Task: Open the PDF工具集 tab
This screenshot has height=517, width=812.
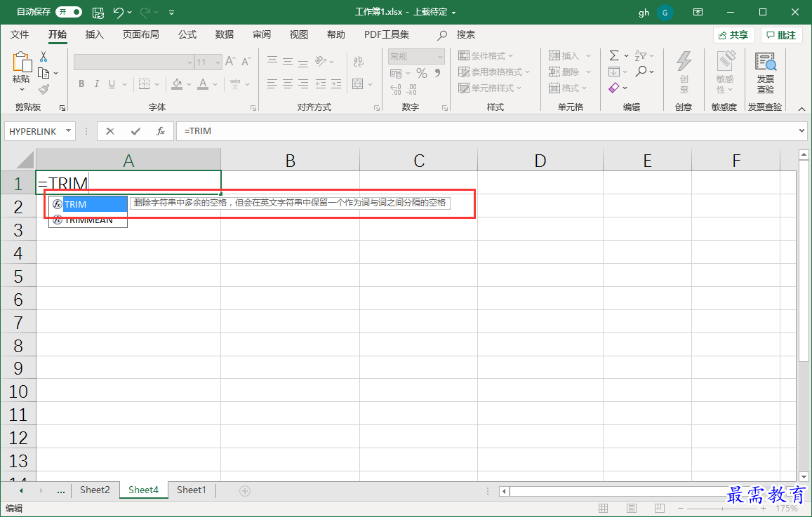Action: 386,34
